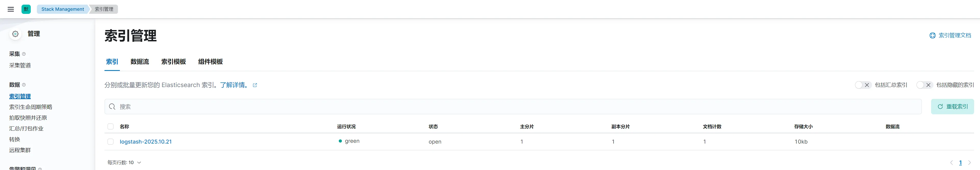Enable the 包括汇总索引 toggle
Screen dimensions: 980x170
point(862,85)
